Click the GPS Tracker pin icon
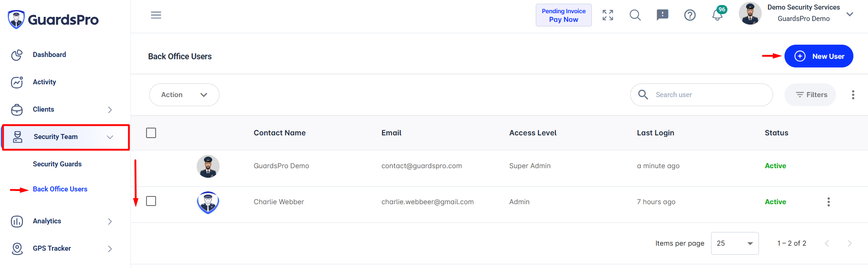The width and height of the screenshot is (868, 268). 17,248
